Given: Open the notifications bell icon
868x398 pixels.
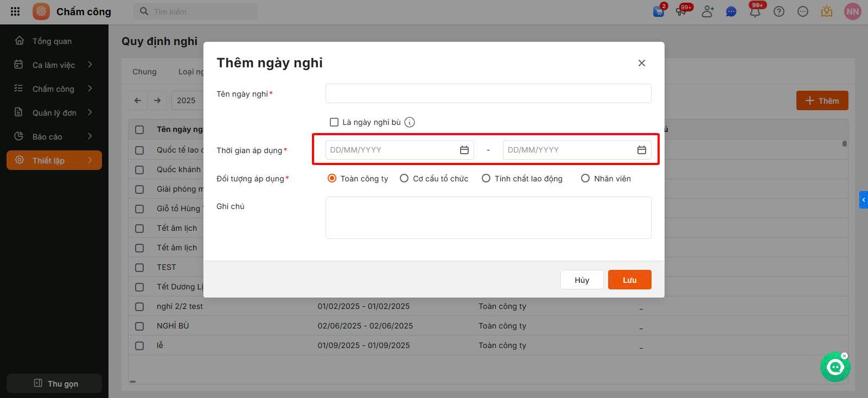Looking at the screenshot, I should point(755,11).
